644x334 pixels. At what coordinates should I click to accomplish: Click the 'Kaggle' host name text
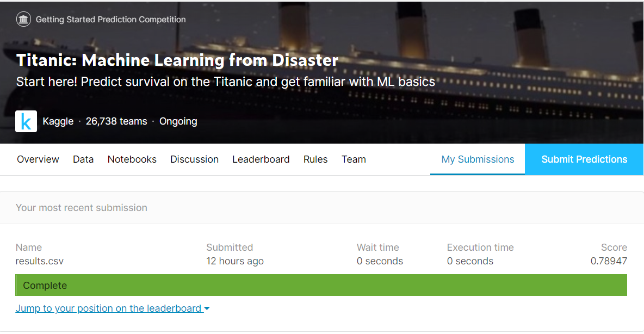tap(58, 121)
